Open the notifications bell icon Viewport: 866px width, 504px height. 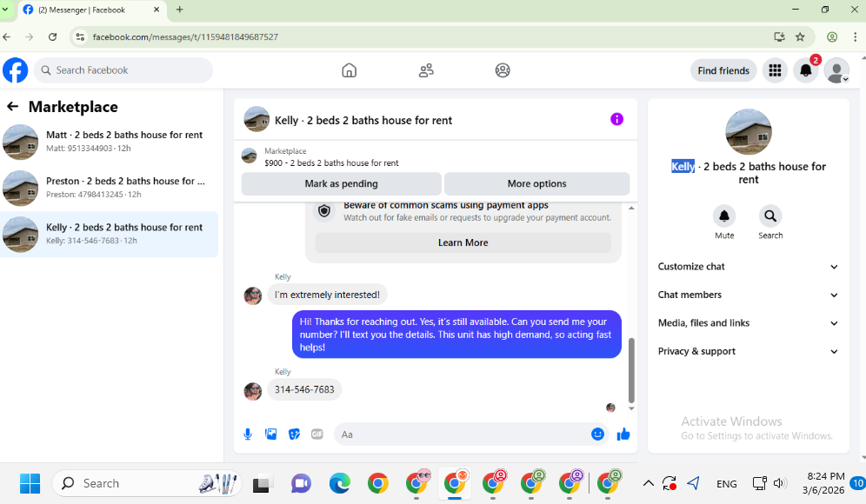click(806, 70)
